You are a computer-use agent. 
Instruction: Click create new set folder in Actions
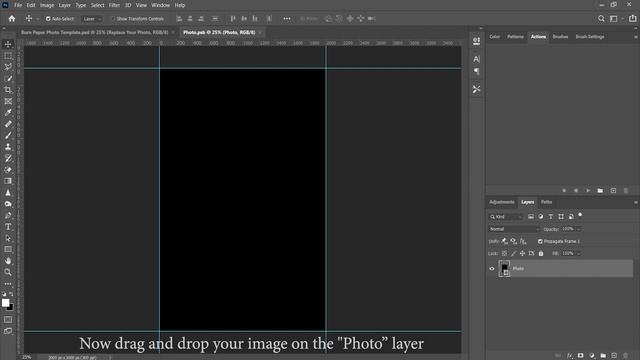[600, 191]
